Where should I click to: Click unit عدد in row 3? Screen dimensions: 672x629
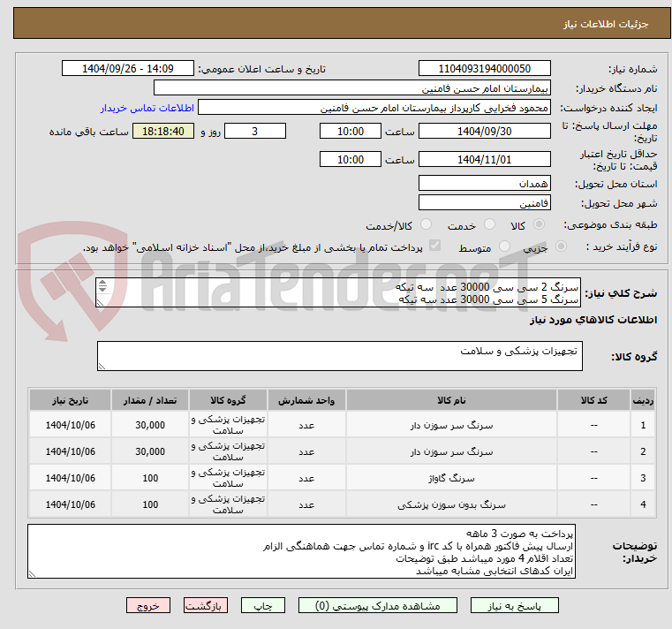pos(306,479)
